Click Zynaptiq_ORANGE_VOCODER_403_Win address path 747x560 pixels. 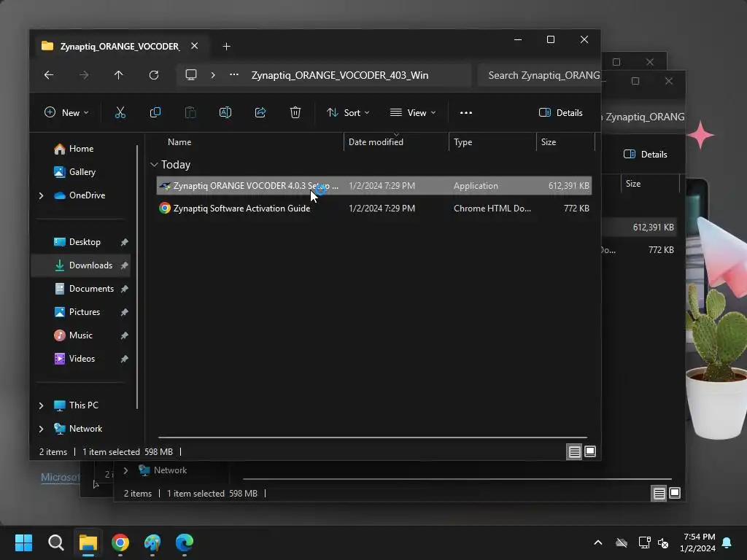click(x=340, y=75)
